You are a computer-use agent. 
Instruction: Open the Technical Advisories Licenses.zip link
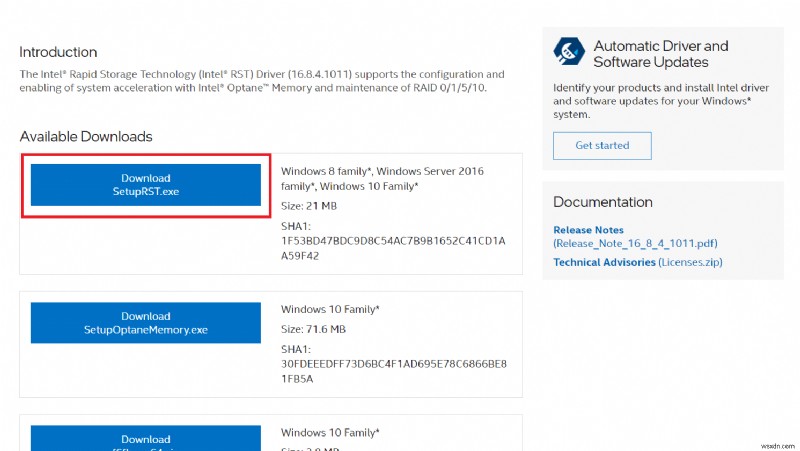pos(638,262)
